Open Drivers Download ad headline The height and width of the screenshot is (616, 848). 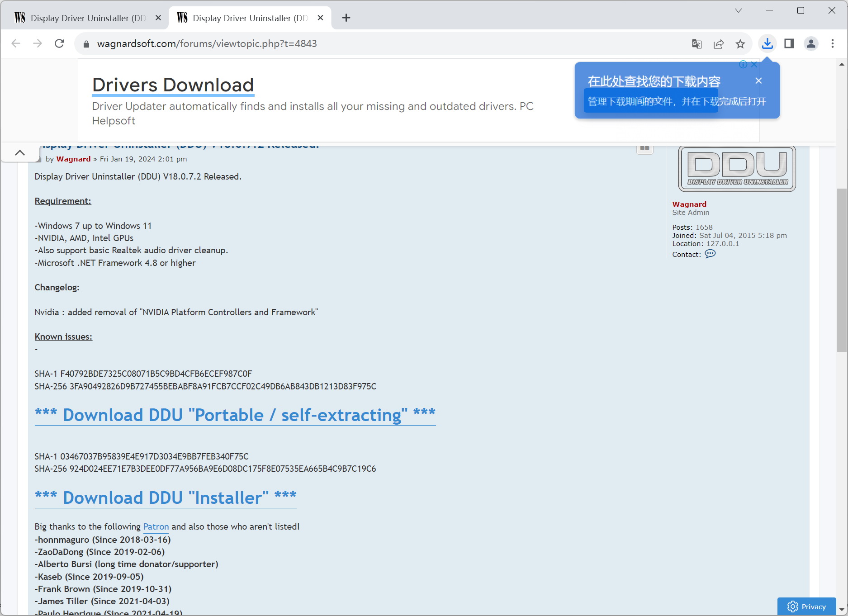(x=173, y=85)
